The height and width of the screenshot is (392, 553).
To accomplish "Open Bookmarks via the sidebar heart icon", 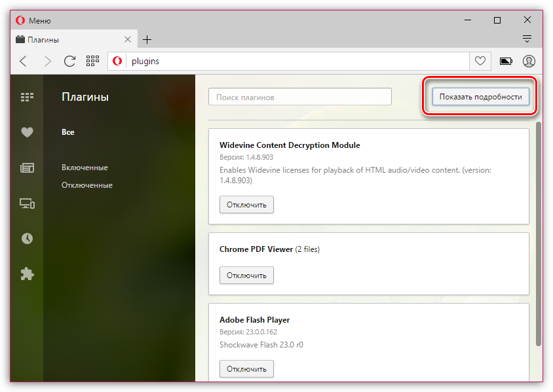I will [27, 132].
